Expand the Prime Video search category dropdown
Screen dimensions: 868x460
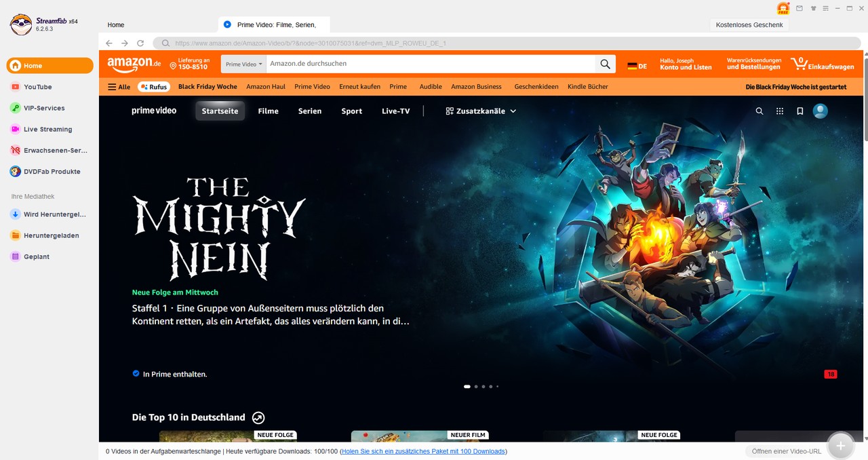click(243, 64)
